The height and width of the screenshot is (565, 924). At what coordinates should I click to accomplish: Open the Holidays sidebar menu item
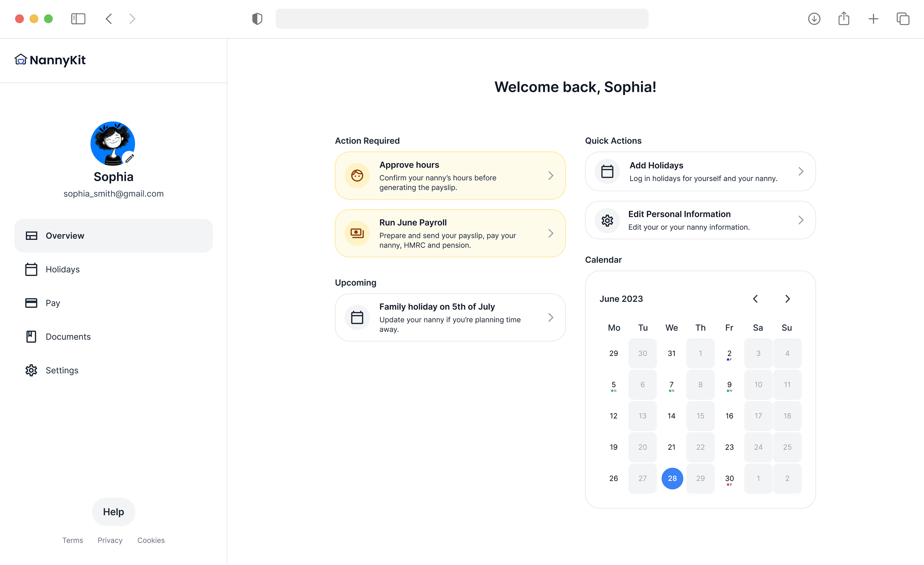pyautogui.click(x=62, y=269)
